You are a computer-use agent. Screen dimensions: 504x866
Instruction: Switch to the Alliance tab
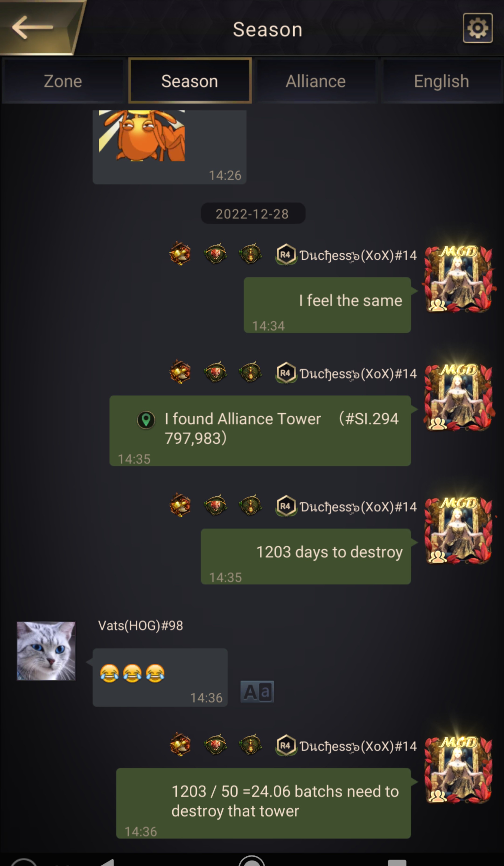pyautogui.click(x=316, y=81)
